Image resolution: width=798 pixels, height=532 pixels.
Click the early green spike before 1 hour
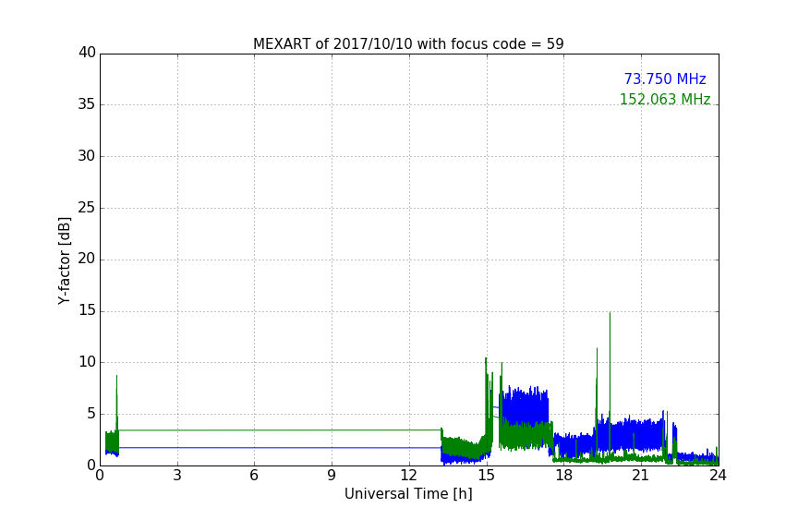tap(116, 379)
